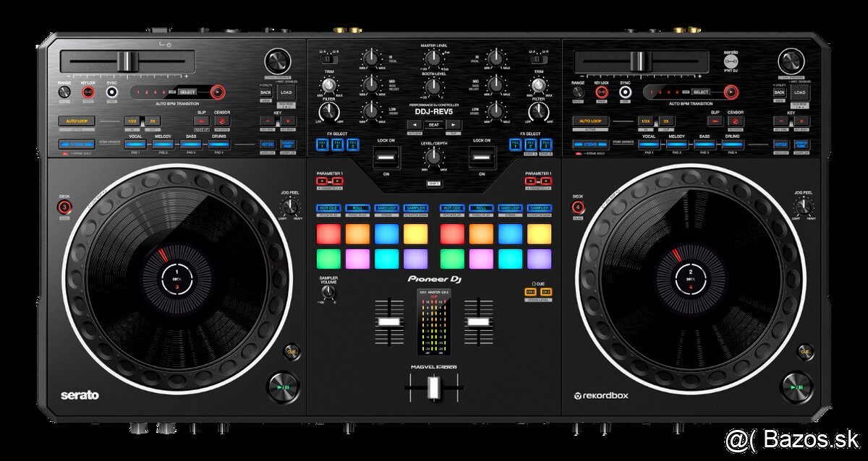
Task: Toggle left channel crossfader A/B assign switch
Action: [331, 61]
